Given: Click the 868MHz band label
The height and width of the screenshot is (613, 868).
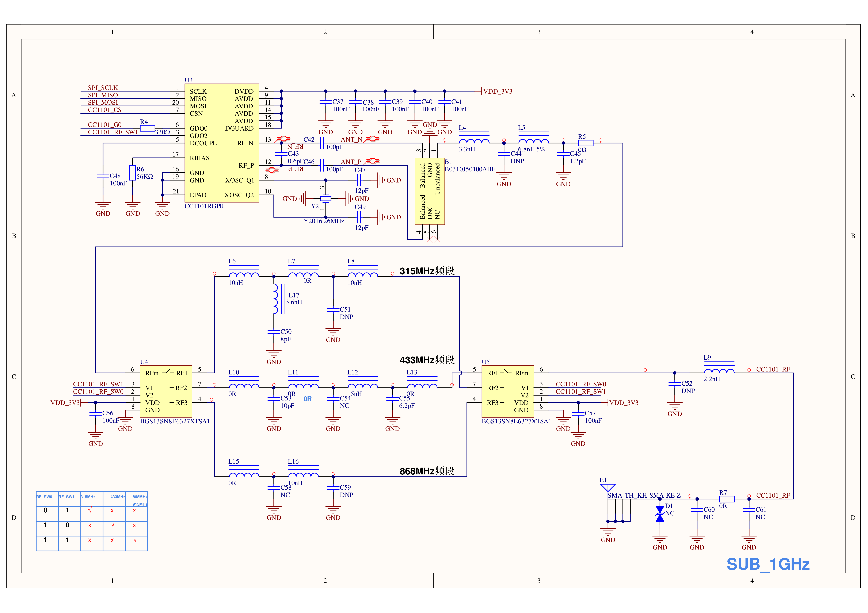Looking at the screenshot, I should (427, 471).
